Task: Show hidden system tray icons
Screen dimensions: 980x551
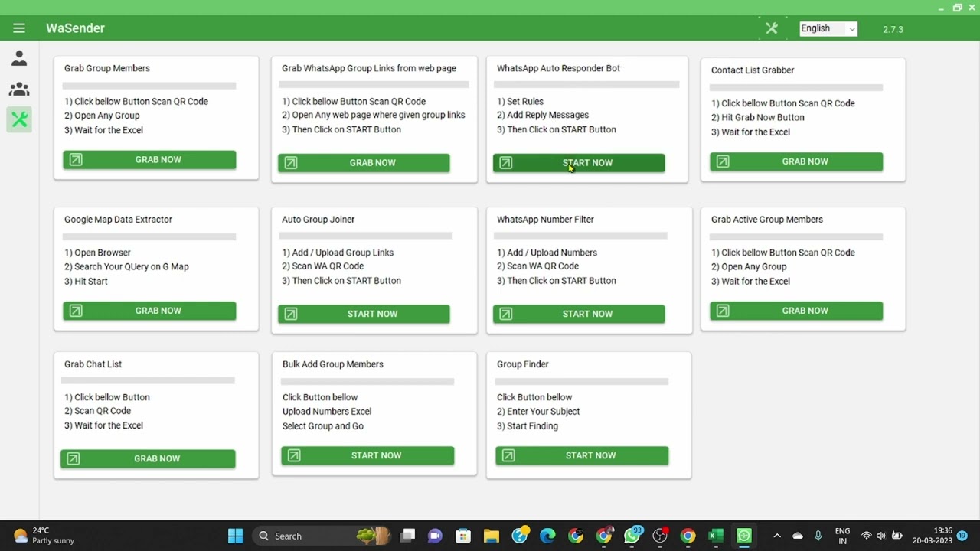Action: click(x=777, y=536)
